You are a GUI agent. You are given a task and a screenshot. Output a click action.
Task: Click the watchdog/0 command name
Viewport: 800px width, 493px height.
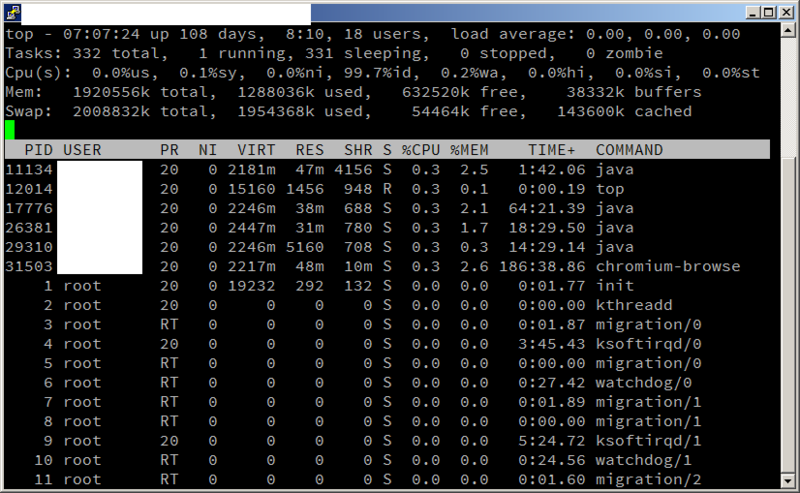tap(644, 383)
